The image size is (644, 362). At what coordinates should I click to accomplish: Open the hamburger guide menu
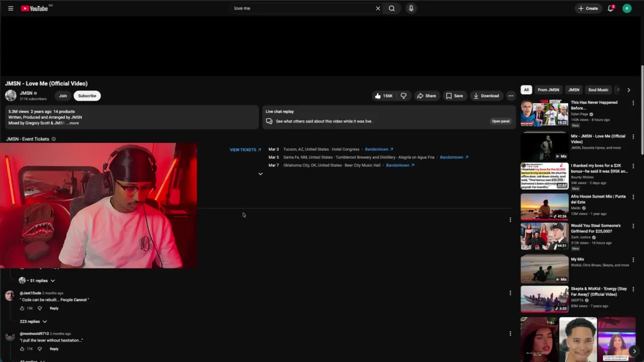(x=11, y=8)
